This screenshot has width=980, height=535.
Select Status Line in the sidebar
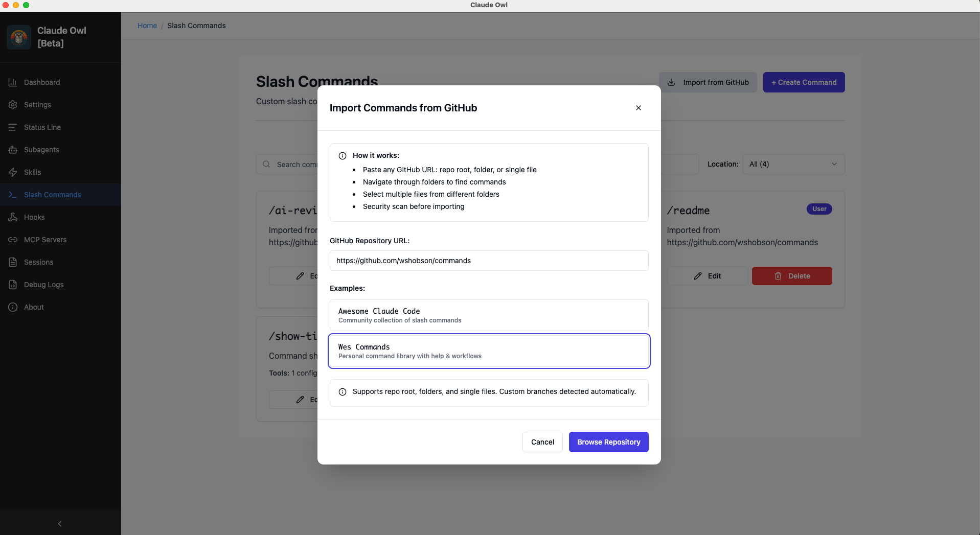coord(42,127)
